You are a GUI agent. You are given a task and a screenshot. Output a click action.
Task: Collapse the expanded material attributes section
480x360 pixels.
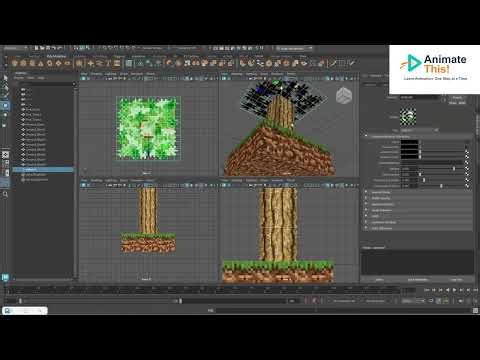click(x=366, y=137)
